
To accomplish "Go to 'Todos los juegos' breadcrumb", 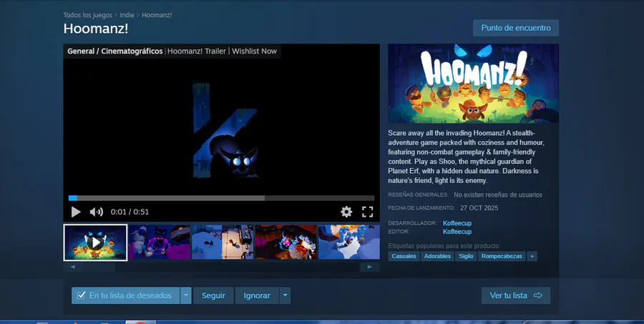I will tap(88, 15).
